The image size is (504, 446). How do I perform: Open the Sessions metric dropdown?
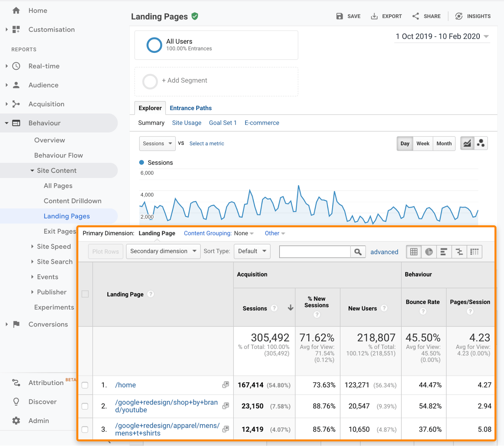157,143
